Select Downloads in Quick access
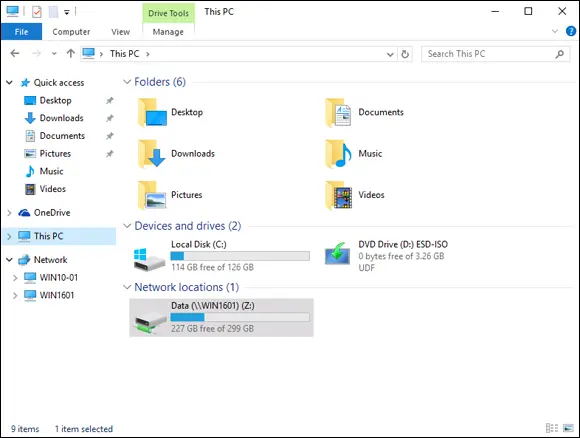Image resolution: width=580 pixels, height=438 pixels. (61, 118)
